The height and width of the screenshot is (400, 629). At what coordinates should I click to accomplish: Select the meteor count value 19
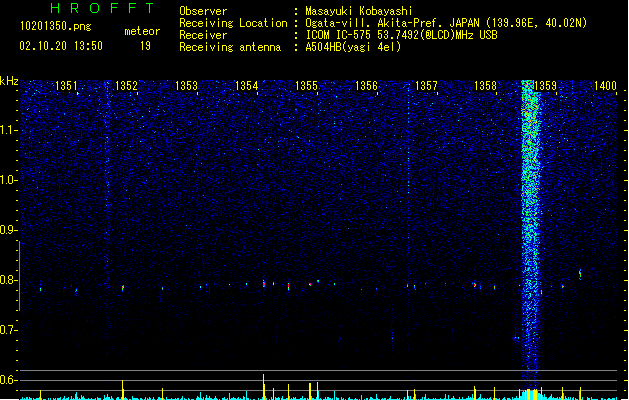pyautogui.click(x=145, y=46)
